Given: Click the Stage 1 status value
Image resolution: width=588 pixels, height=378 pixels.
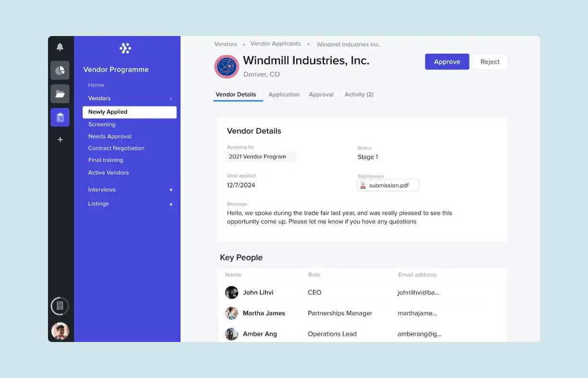Looking at the screenshot, I should 368,157.
